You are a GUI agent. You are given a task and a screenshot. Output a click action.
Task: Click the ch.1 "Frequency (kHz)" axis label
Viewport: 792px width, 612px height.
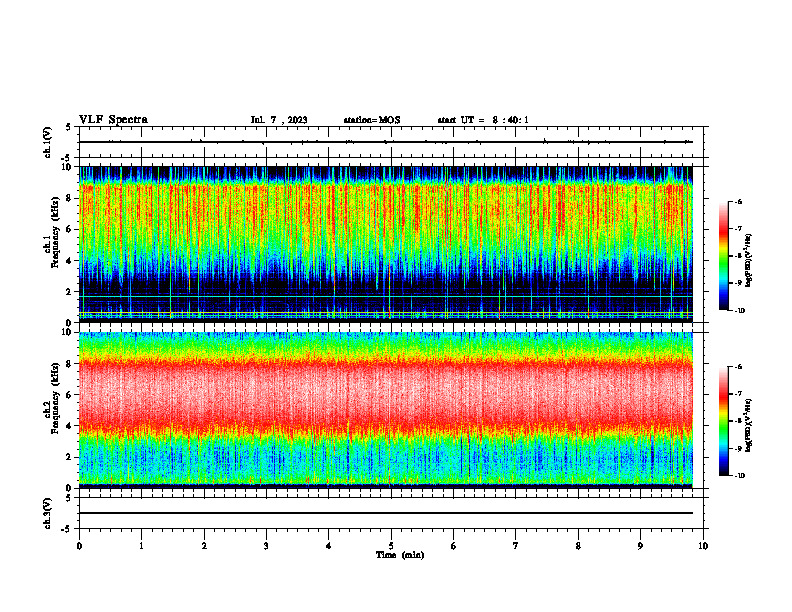[x=55, y=233]
